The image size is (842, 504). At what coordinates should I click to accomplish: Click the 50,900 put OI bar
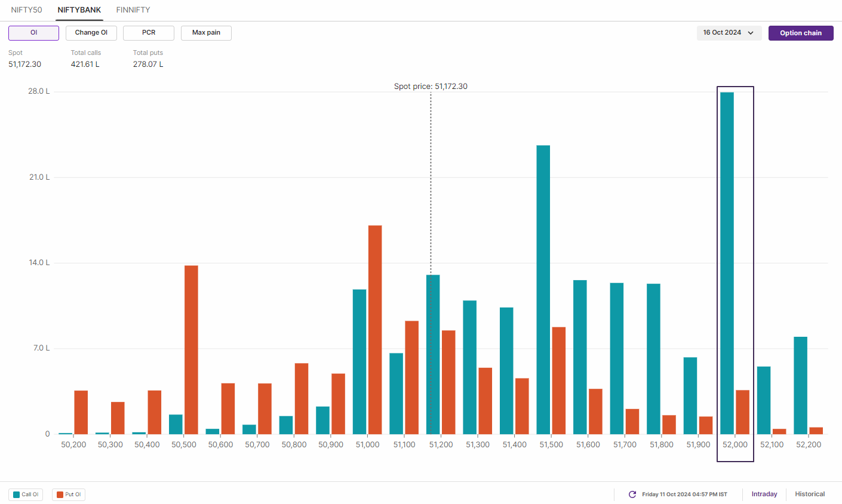click(339, 404)
